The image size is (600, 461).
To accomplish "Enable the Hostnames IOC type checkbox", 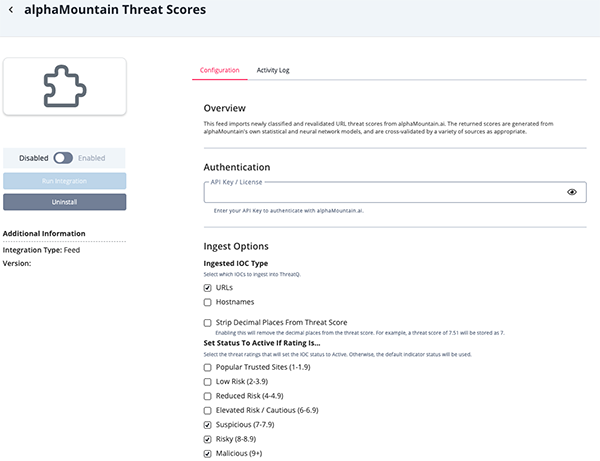I will [208, 302].
